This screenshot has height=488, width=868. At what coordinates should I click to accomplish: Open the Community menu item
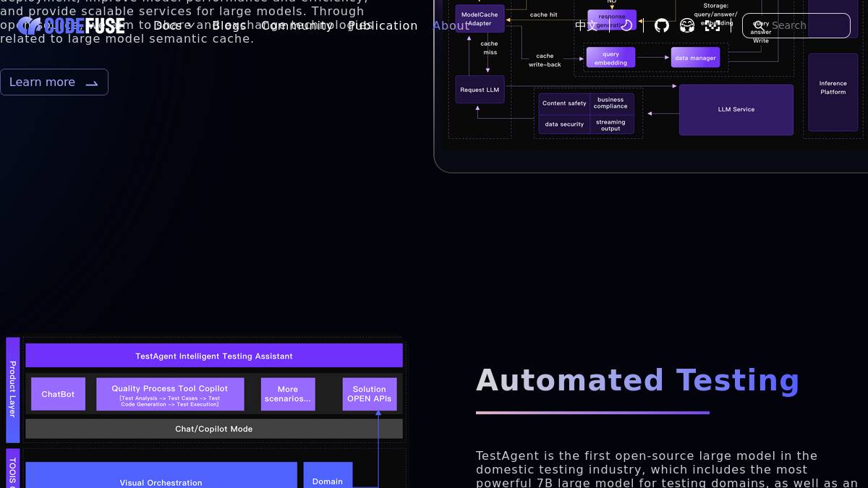click(x=298, y=25)
